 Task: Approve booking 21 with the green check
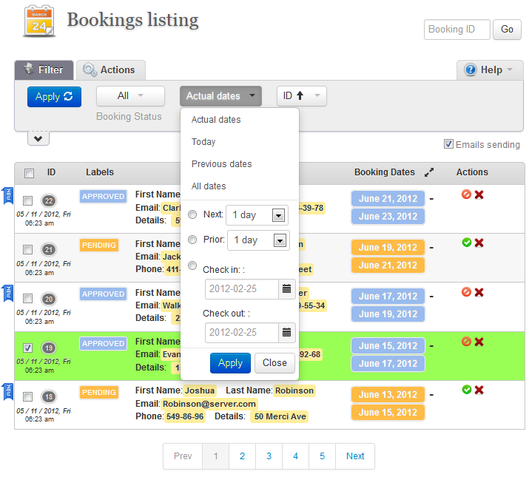click(467, 242)
